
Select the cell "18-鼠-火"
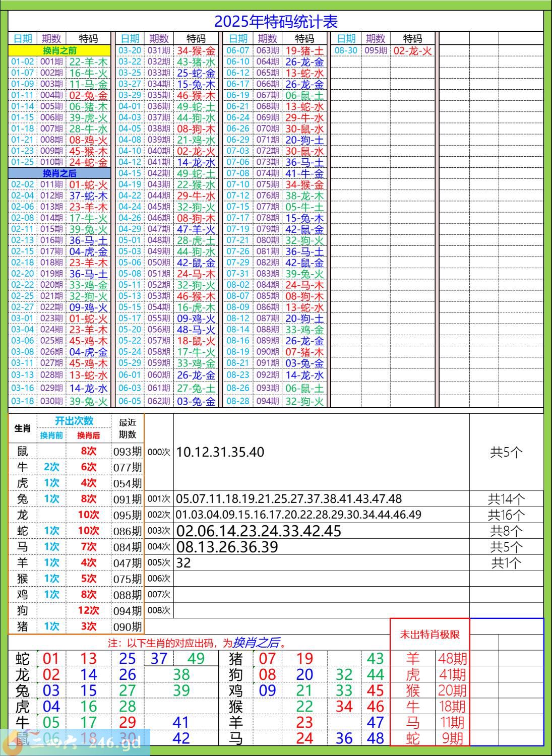196,341
